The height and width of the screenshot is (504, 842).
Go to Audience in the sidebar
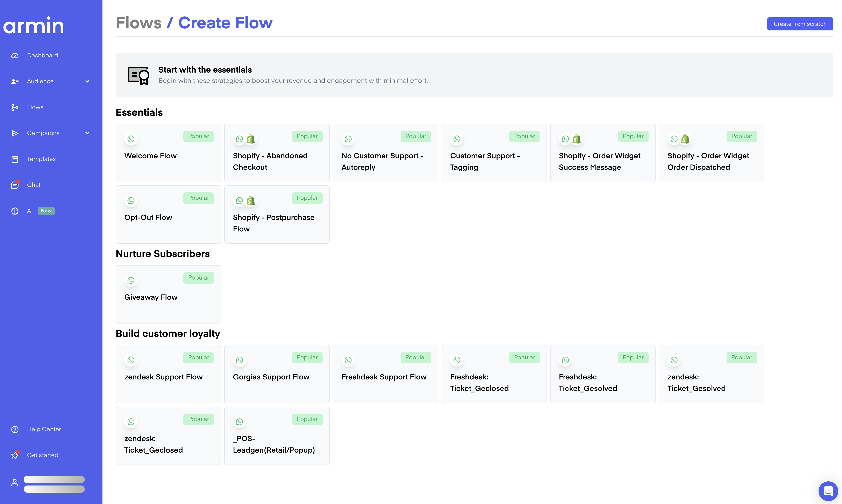pos(40,81)
